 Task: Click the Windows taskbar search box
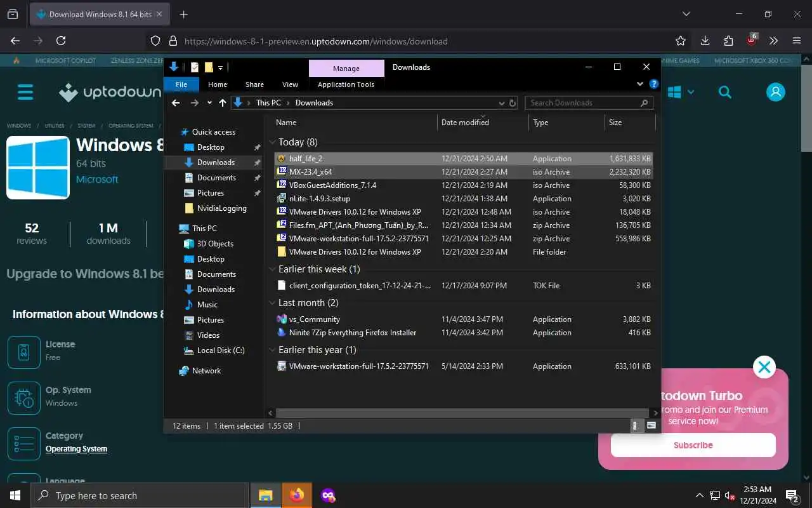coord(138,495)
